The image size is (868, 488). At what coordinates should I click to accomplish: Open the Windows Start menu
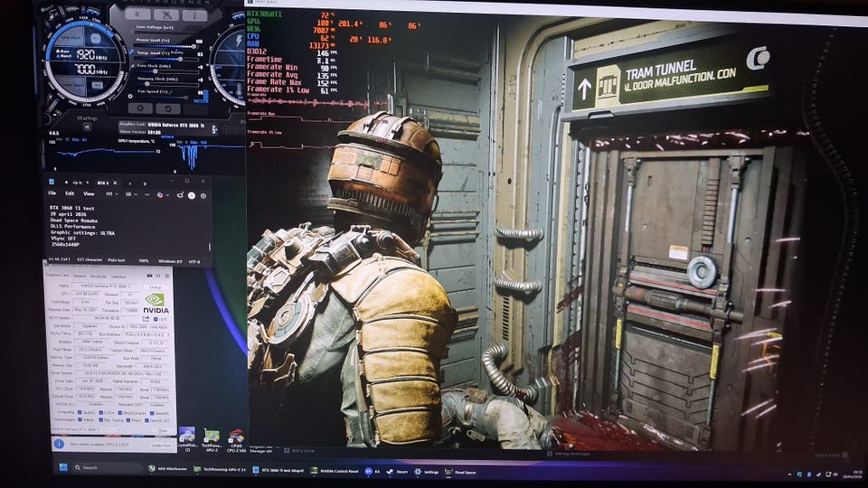[x=63, y=467]
